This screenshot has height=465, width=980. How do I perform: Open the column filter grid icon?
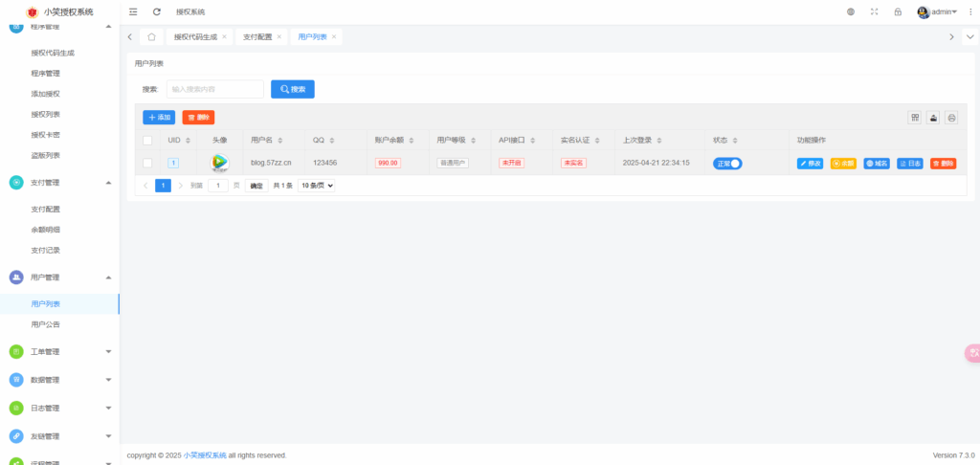click(915, 118)
